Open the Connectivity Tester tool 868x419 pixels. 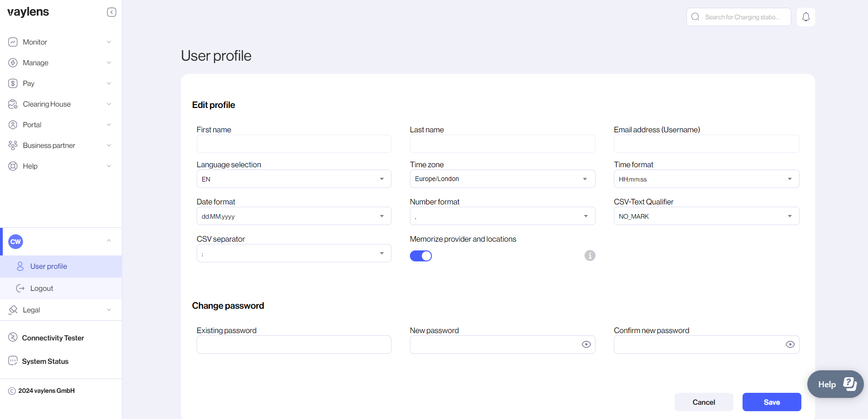[53, 338]
